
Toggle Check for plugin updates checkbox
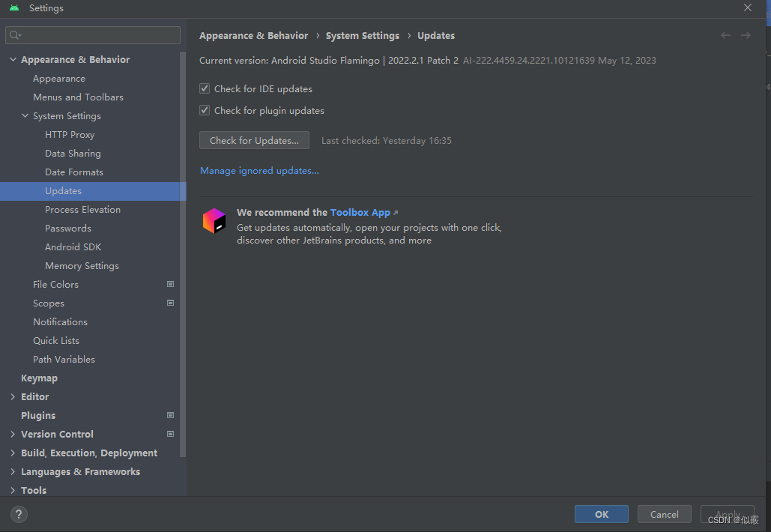[x=205, y=110]
